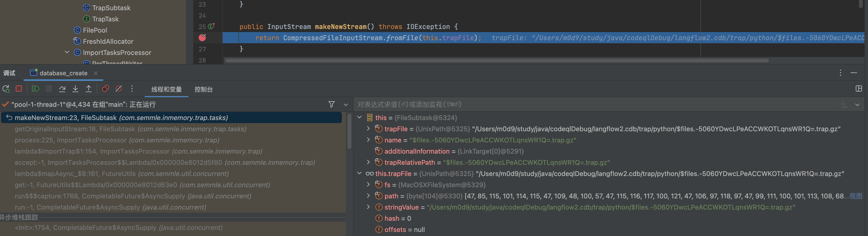Viewport: 868px width, 236px height.
Task: Select the makeNewStream:23 stack frame
Action: point(171,117)
